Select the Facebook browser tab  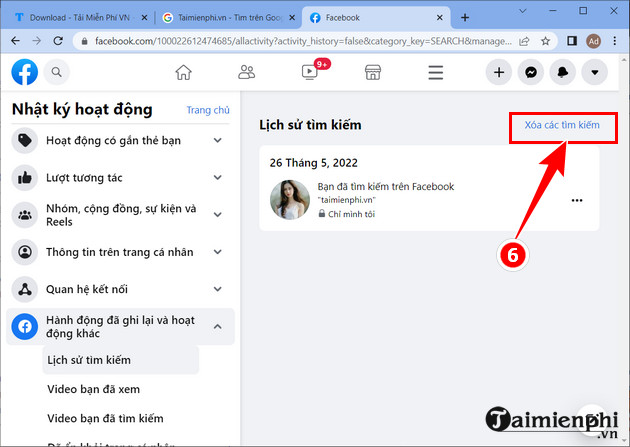pos(375,18)
